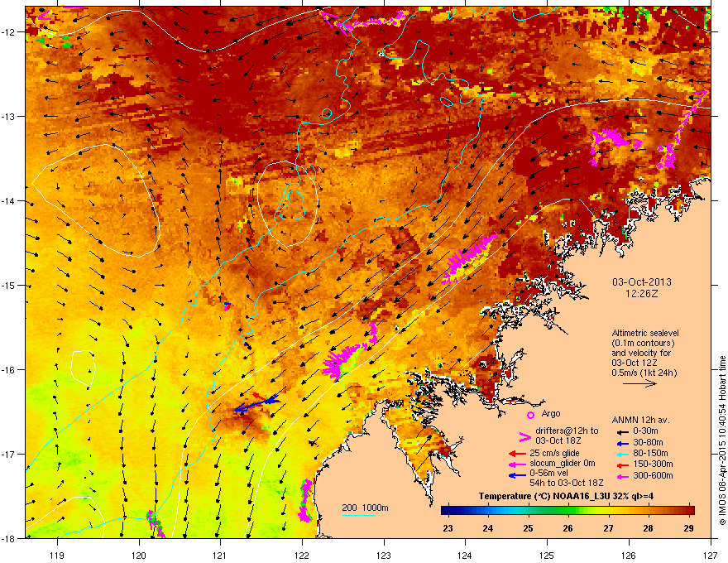Click the magenta drifter track near 14.7S 124E
Image resolution: width=728 pixels, height=563 pixels.
coord(468,259)
